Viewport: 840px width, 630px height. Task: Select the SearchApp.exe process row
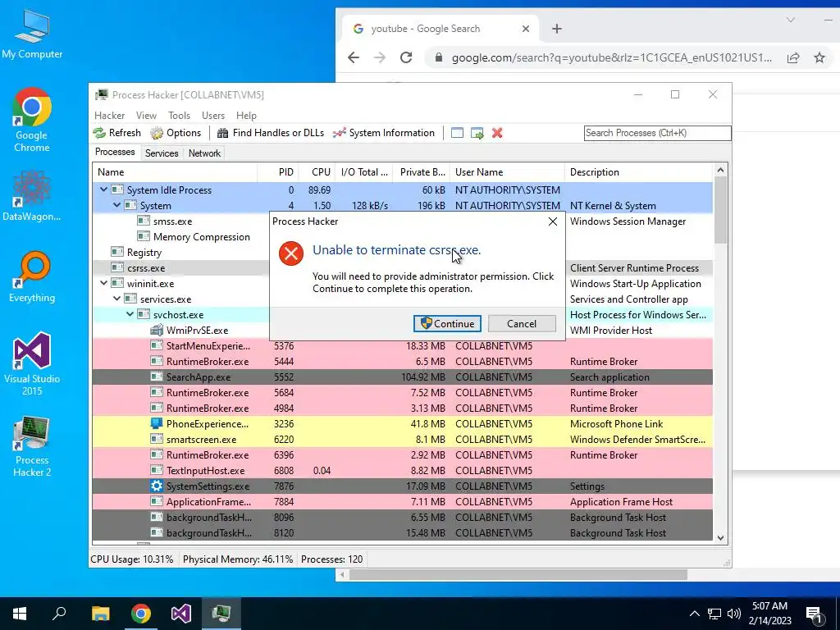point(402,377)
